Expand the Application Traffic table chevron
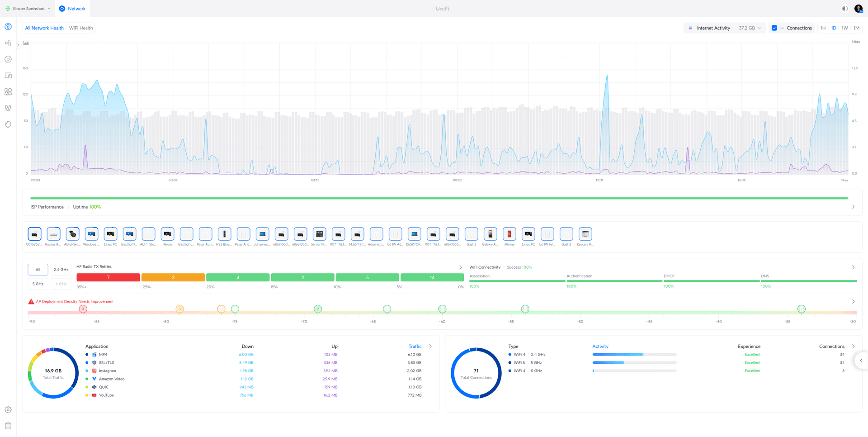The image size is (868, 437). pyautogui.click(x=430, y=346)
